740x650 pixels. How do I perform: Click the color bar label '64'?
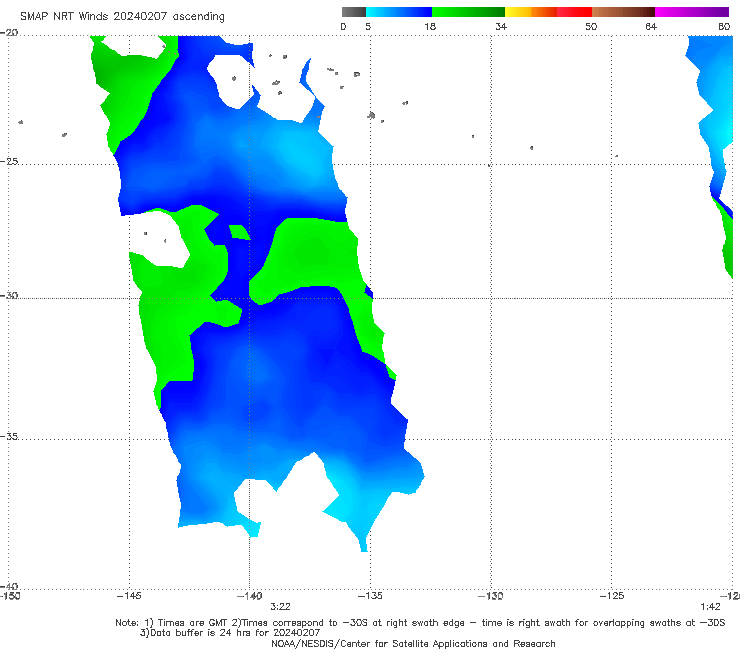(x=651, y=26)
